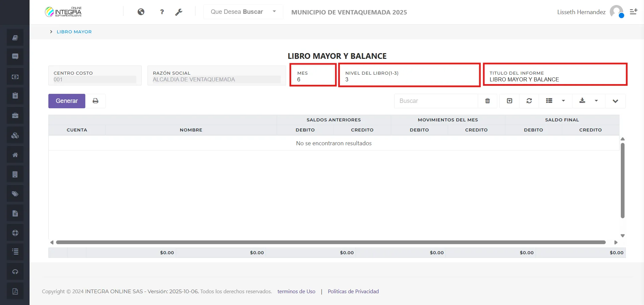The height and width of the screenshot is (305, 644).
Task: Open the help question mark icon
Action: pyautogui.click(x=162, y=12)
